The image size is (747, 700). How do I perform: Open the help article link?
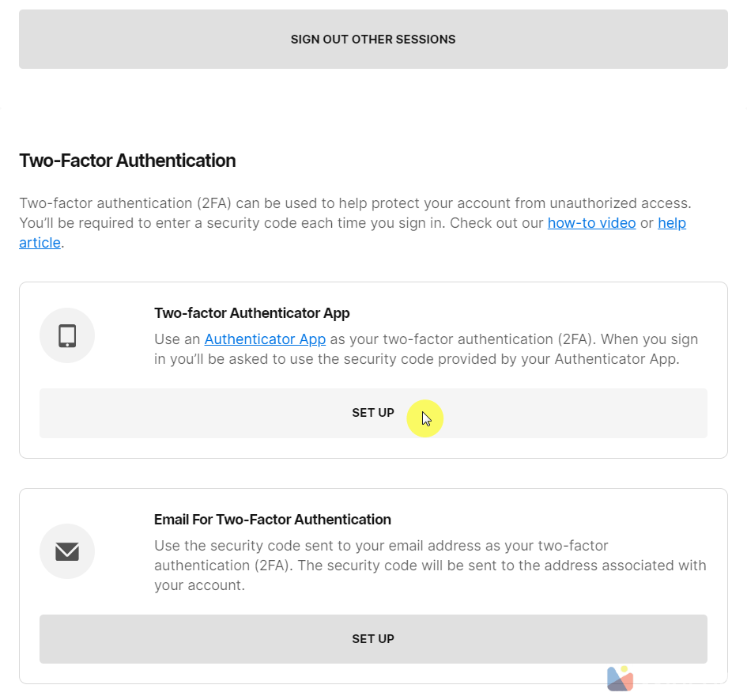671,223
